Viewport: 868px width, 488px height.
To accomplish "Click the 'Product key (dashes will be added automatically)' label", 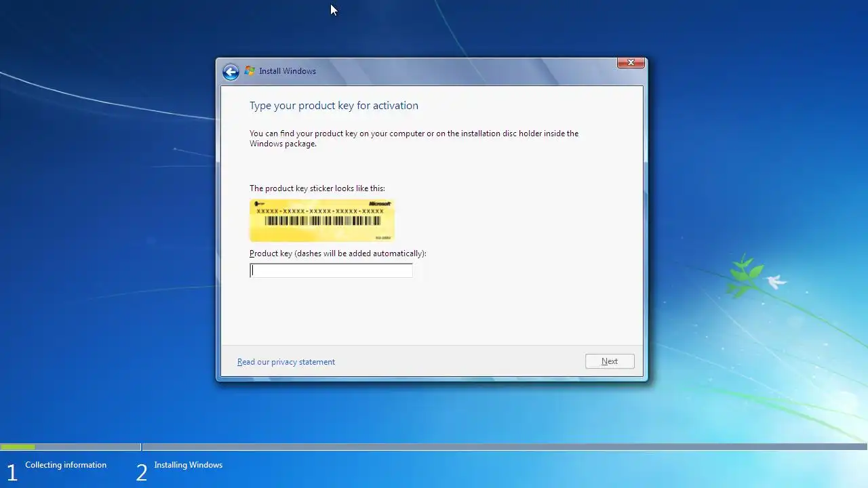I will pyautogui.click(x=338, y=253).
